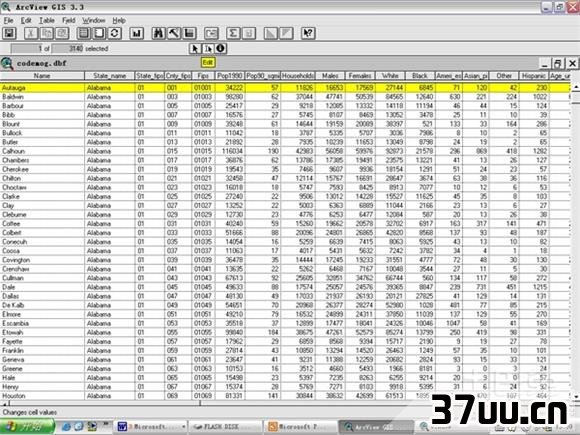Click the Promote selected records icon
The image size is (580, 435).
point(189,33)
